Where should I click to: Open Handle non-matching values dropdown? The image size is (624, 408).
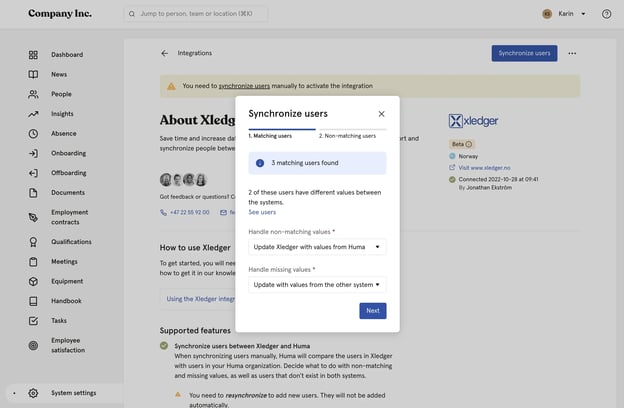317,247
